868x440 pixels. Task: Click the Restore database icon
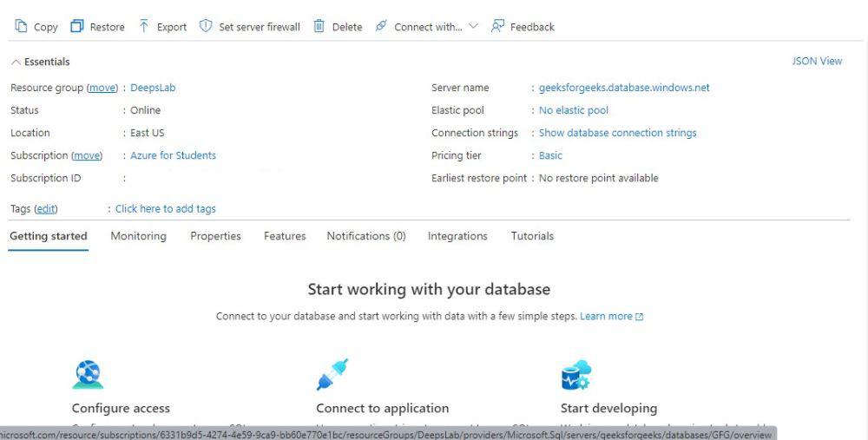pyautogui.click(x=77, y=27)
